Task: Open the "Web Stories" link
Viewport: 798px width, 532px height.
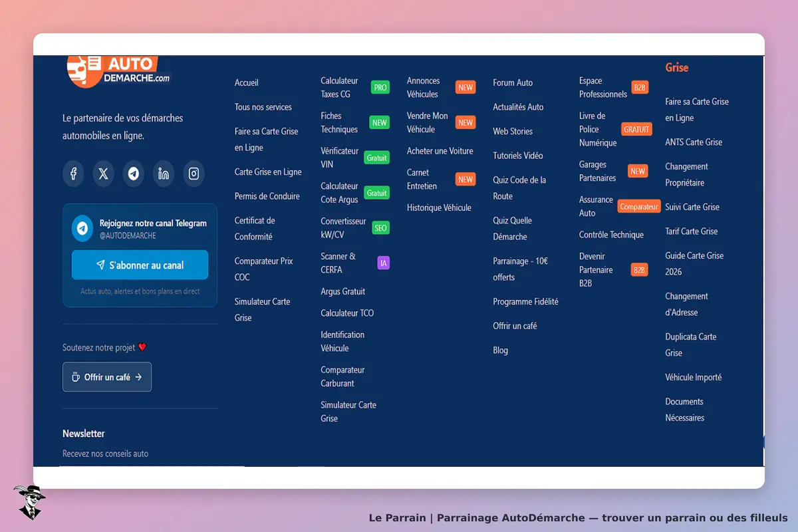Action: pyautogui.click(x=513, y=131)
